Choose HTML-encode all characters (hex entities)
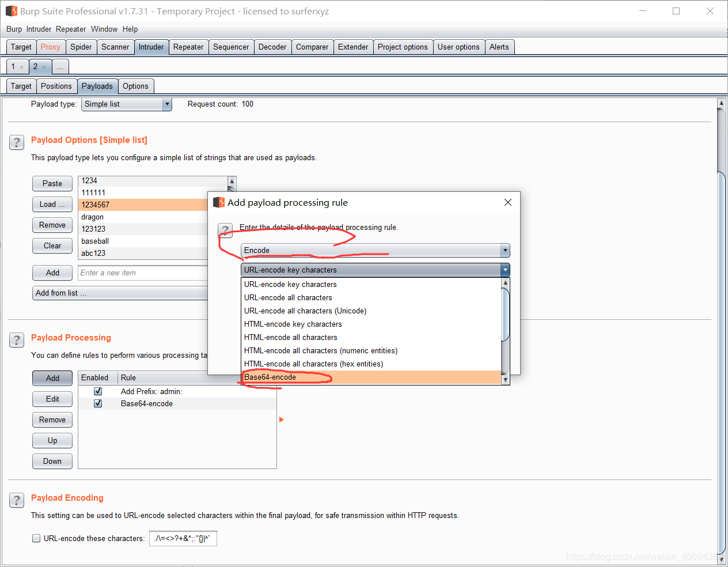 [x=371, y=364]
